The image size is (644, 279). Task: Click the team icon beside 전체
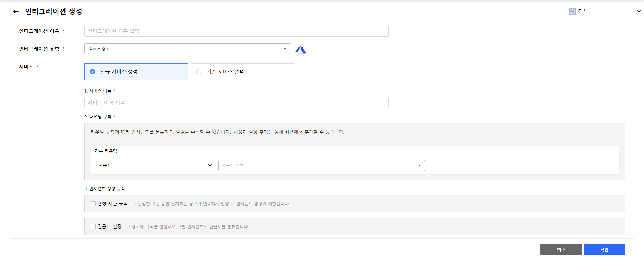pyautogui.click(x=572, y=11)
